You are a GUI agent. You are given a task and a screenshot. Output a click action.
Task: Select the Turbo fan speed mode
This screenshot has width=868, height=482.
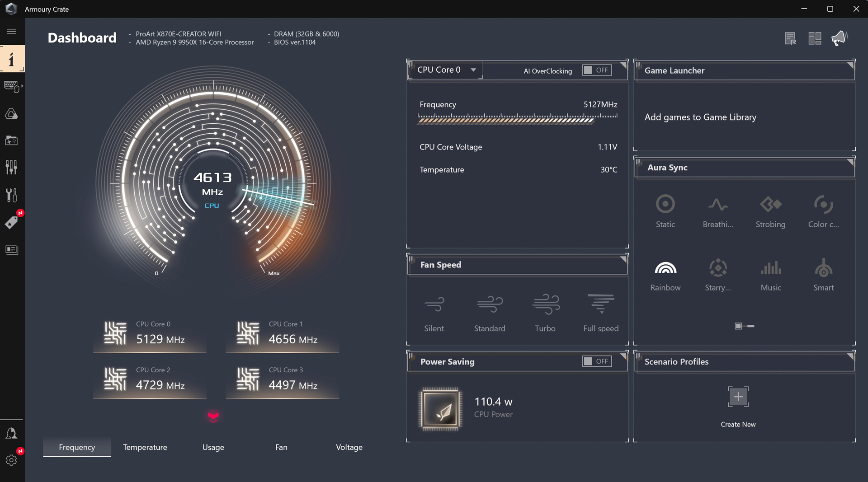[545, 312]
